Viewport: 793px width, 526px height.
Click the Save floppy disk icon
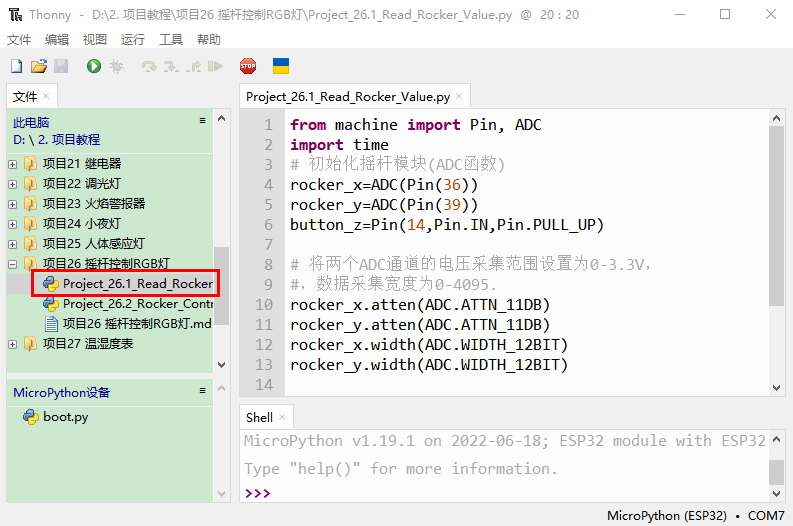[61, 66]
